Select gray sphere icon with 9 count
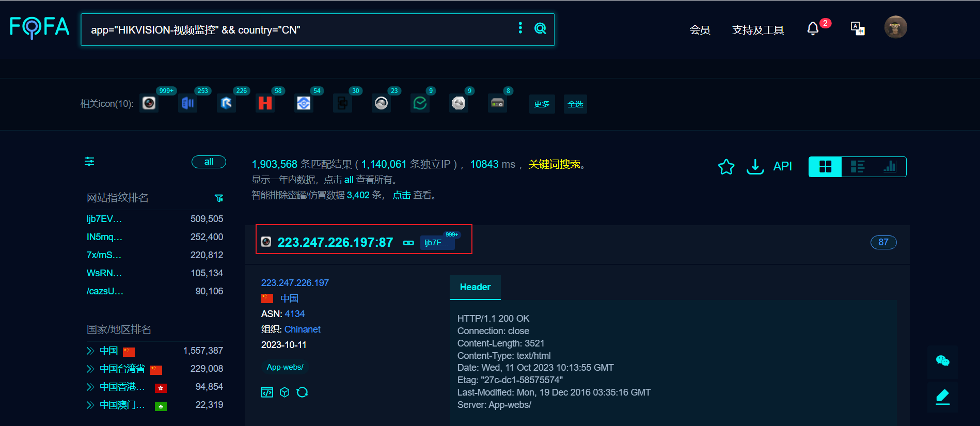980x426 pixels. tap(459, 103)
